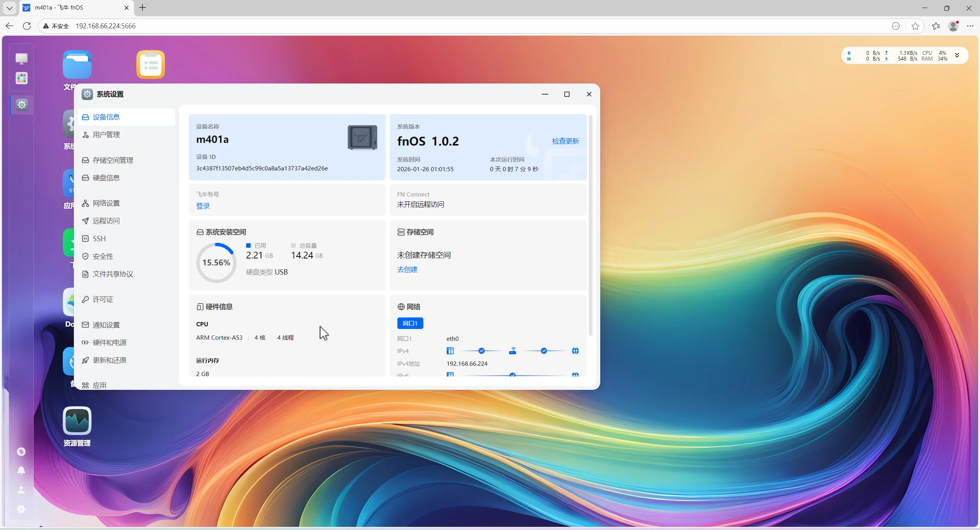Click the gear icon at dock bottom
This screenshot has width=980, height=530.
(21, 509)
